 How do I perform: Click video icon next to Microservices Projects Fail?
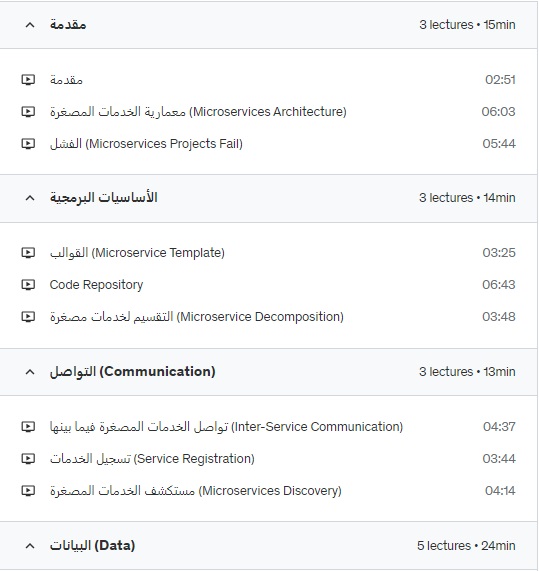point(28,143)
